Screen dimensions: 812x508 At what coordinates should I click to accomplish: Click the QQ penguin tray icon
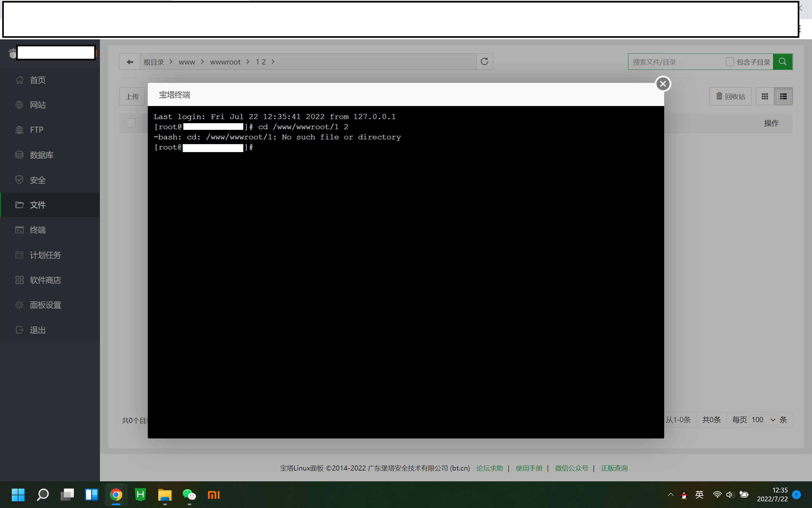coord(684,495)
